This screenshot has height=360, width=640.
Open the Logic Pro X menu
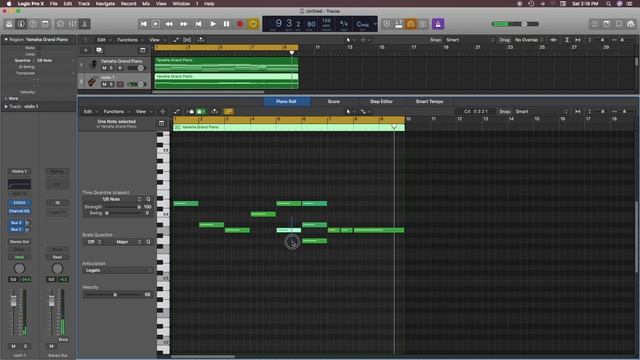click(x=31, y=4)
